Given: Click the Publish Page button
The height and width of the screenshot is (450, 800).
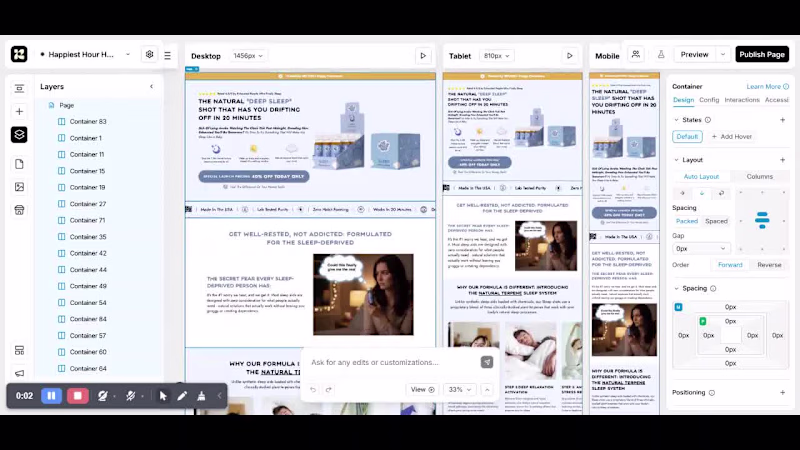Looking at the screenshot, I should pos(762,54).
